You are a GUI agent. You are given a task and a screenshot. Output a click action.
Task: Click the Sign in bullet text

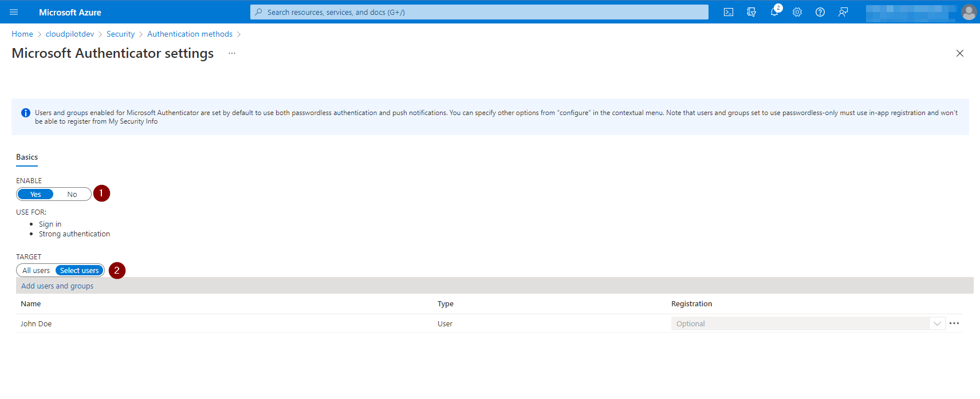50,224
